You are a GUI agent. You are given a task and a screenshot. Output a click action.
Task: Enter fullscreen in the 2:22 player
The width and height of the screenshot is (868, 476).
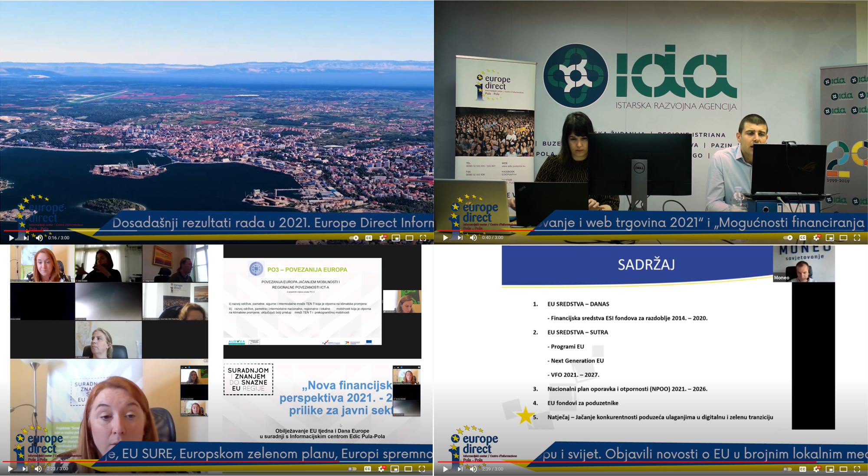point(422,469)
